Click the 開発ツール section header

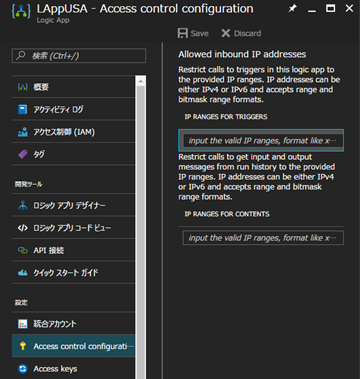(x=28, y=184)
